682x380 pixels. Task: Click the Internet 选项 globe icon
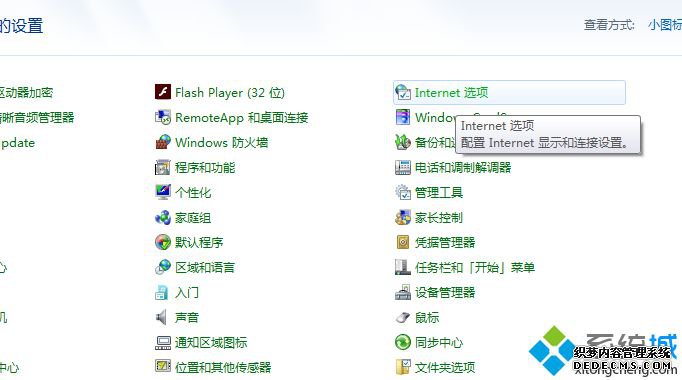pos(403,92)
